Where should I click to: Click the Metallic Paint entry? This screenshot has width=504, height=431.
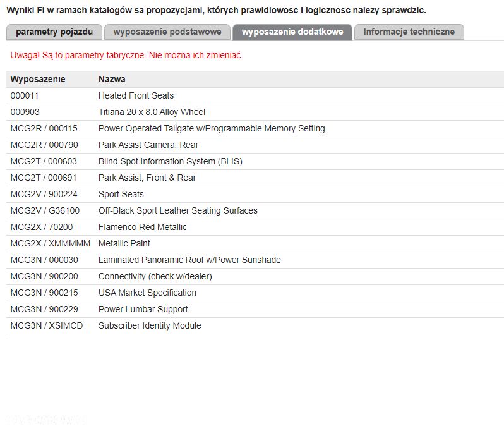124,243
